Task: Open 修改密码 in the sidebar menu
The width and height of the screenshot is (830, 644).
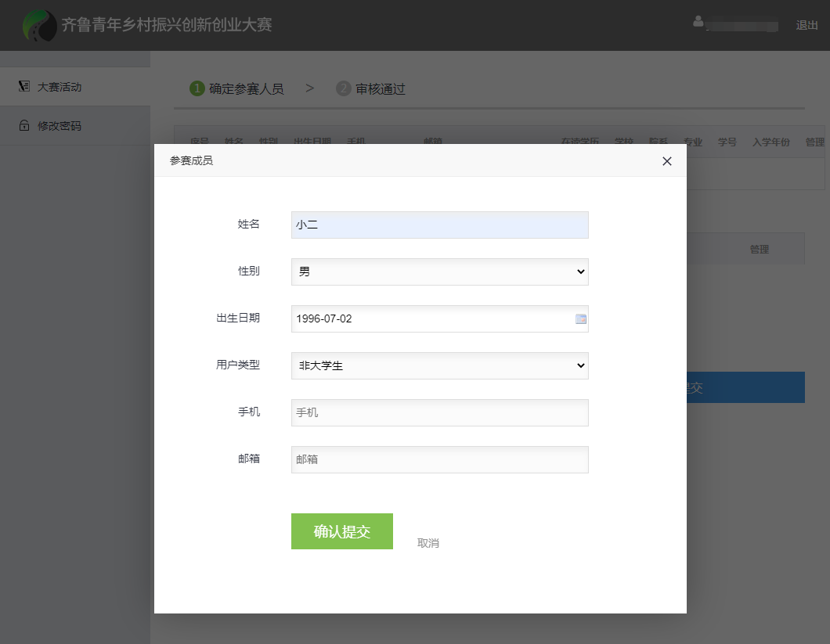Action: pos(60,126)
